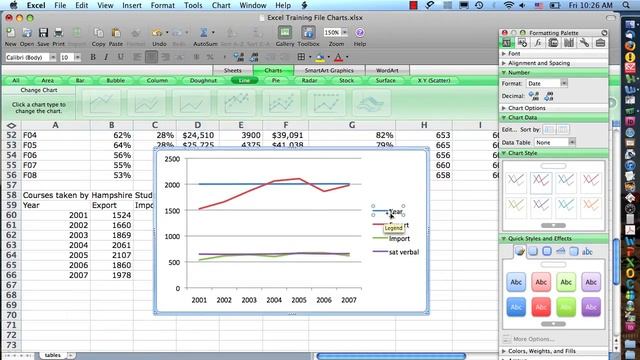Open the Project Palette briefcase icon
The height and width of the screenshot is (360, 640).
point(600,43)
